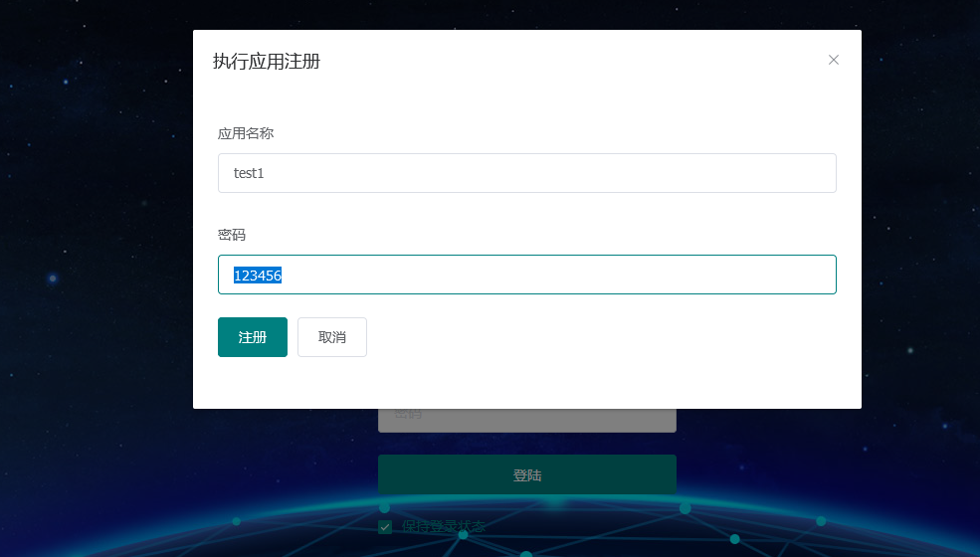The height and width of the screenshot is (557, 980).
Task: Click the 应用名称 field containing test1
Action: pyautogui.click(x=527, y=173)
